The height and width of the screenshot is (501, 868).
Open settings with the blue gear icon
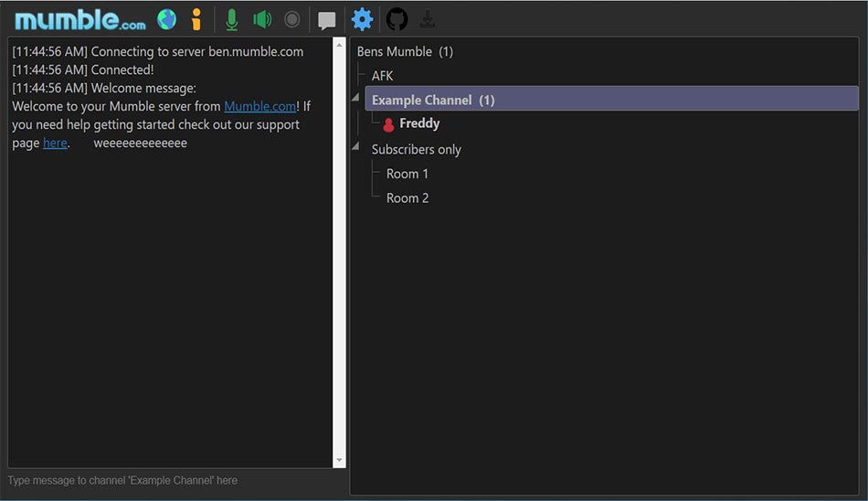tap(362, 19)
